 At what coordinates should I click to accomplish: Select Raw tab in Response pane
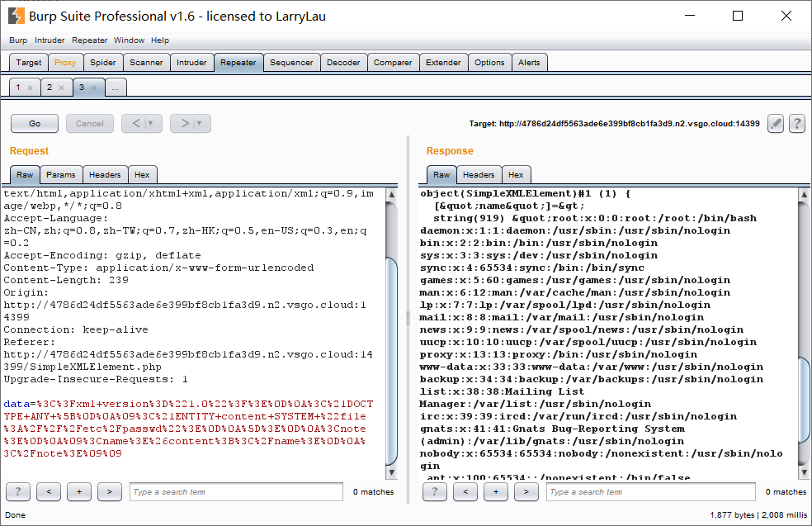click(x=441, y=174)
